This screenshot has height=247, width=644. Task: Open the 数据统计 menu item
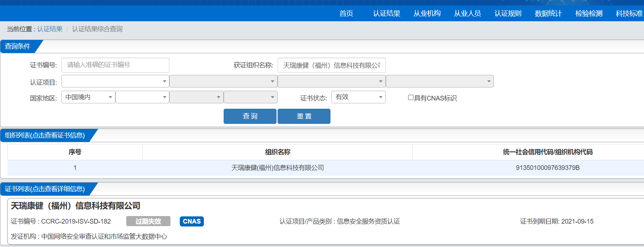(548, 13)
